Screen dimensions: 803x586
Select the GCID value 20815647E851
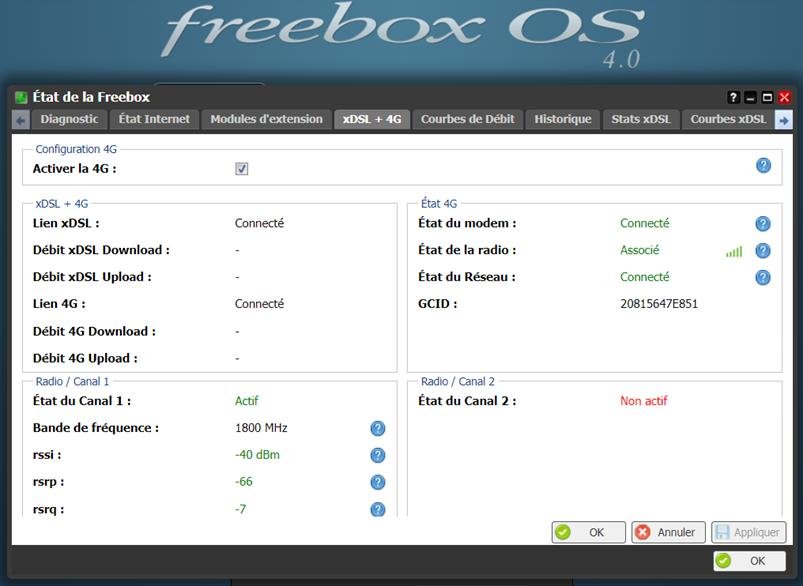(x=659, y=304)
